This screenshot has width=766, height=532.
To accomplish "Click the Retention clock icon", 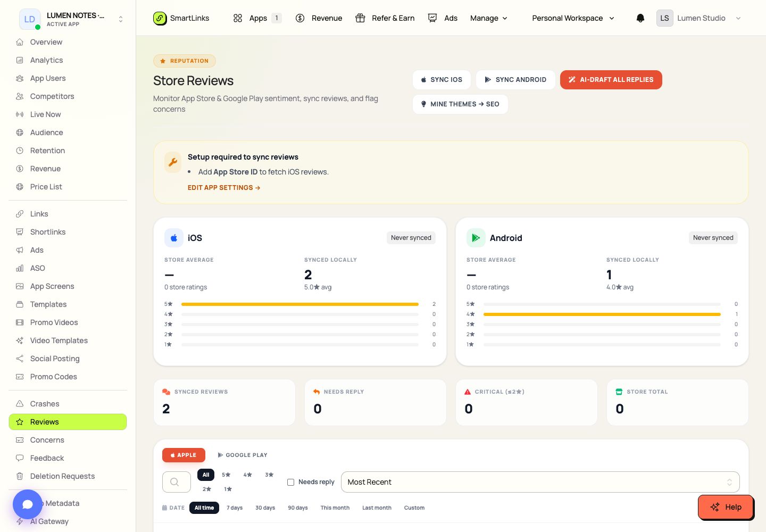I will pyautogui.click(x=20, y=151).
